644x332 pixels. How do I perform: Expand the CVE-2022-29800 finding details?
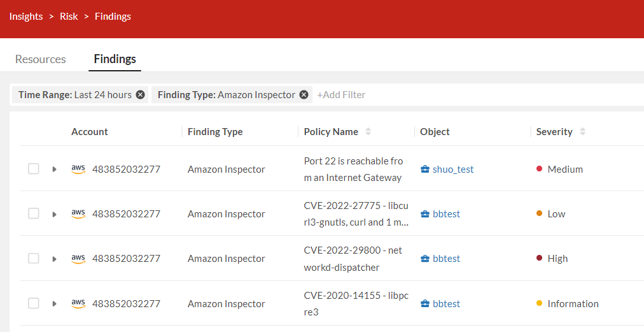(x=55, y=259)
